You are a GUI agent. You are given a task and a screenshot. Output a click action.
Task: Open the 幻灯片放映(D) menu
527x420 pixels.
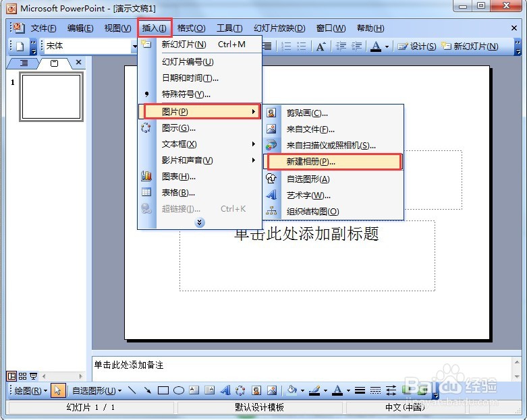pyautogui.click(x=279, y=28)
